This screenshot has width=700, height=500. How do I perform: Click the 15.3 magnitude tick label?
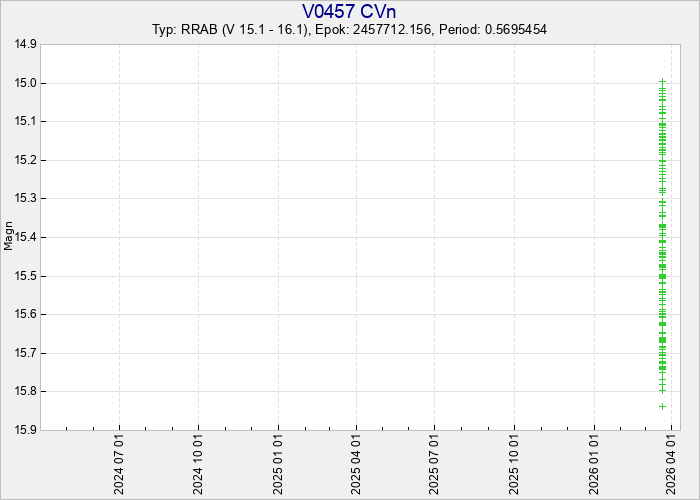tap(25, 199)
